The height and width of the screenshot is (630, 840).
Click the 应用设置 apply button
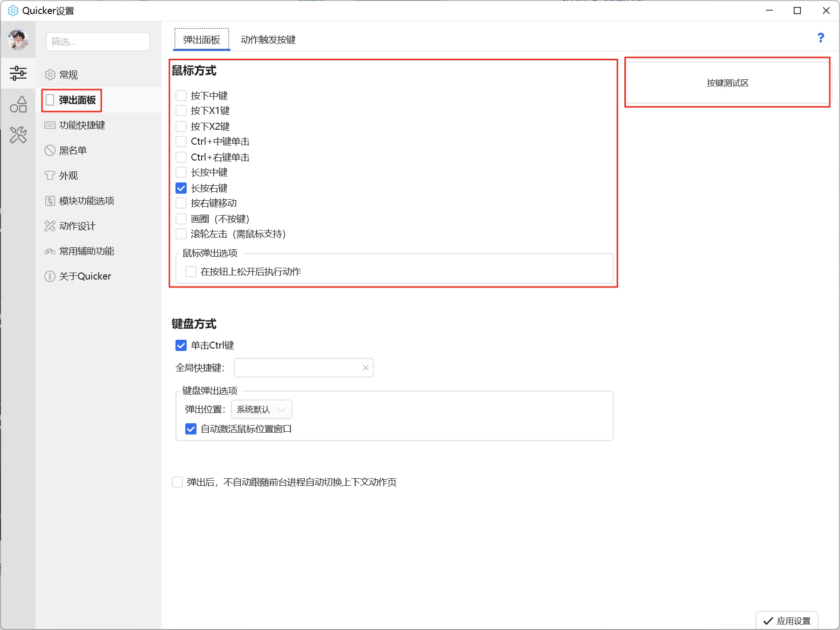click(x=787, y=621)
